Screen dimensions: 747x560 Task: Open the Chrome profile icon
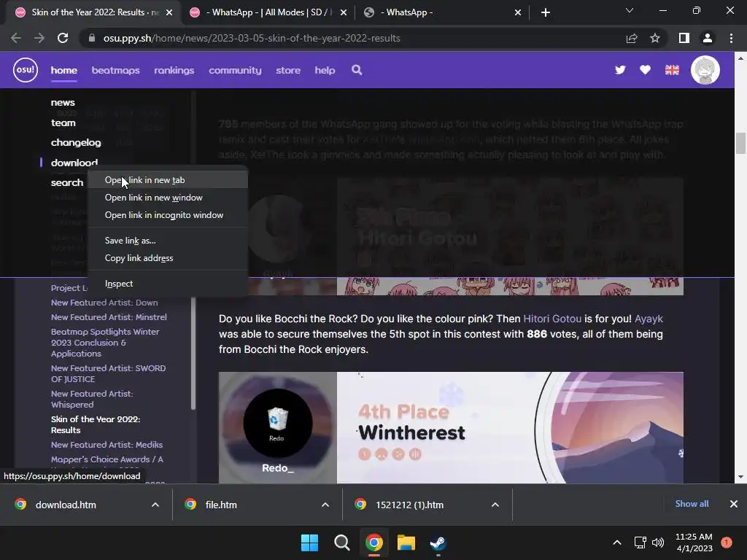(708, 38)
